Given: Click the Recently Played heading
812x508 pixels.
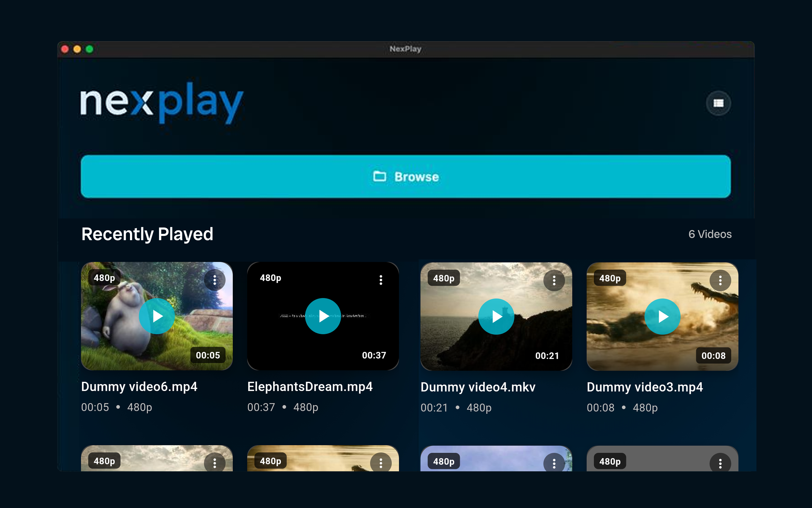Looking at the screenshot, I should [x=147, y=234].
